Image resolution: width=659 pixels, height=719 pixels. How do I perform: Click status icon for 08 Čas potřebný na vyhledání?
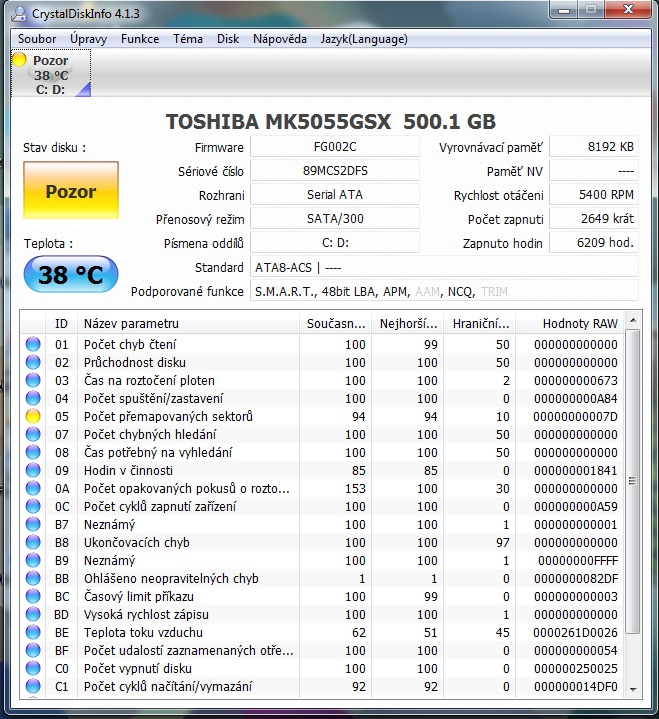coord(33,452)
